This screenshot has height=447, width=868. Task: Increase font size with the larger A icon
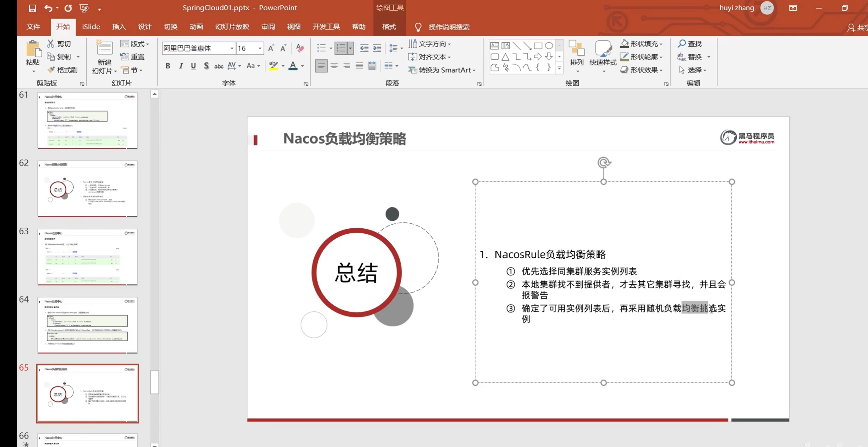(x=271, y=48)
